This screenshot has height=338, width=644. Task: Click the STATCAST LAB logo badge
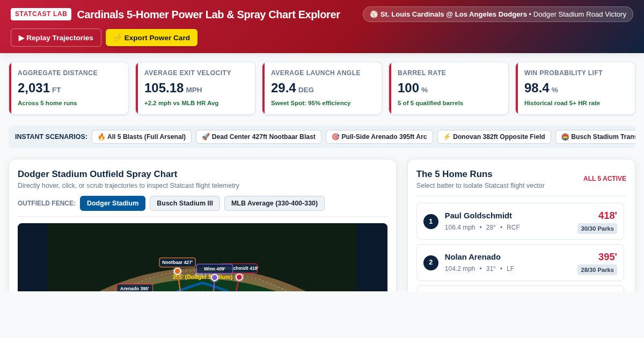click(x=41, y=14)
